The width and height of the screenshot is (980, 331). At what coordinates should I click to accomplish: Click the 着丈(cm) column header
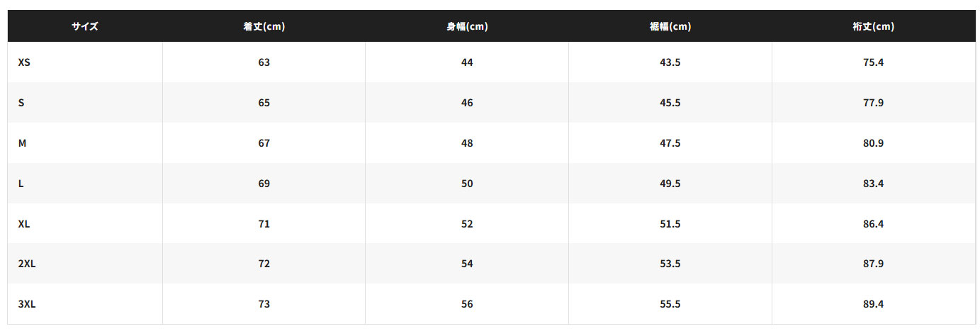coord(264,27)
